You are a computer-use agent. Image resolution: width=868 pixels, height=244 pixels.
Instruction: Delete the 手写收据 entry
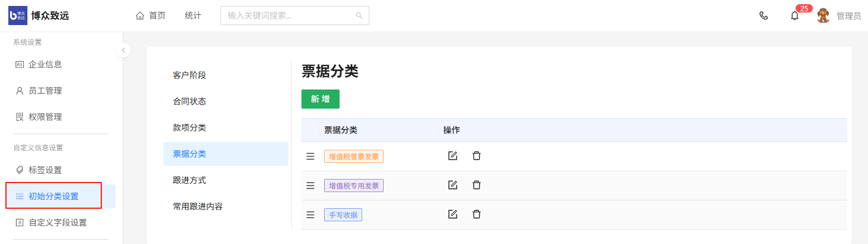point(477,214)
